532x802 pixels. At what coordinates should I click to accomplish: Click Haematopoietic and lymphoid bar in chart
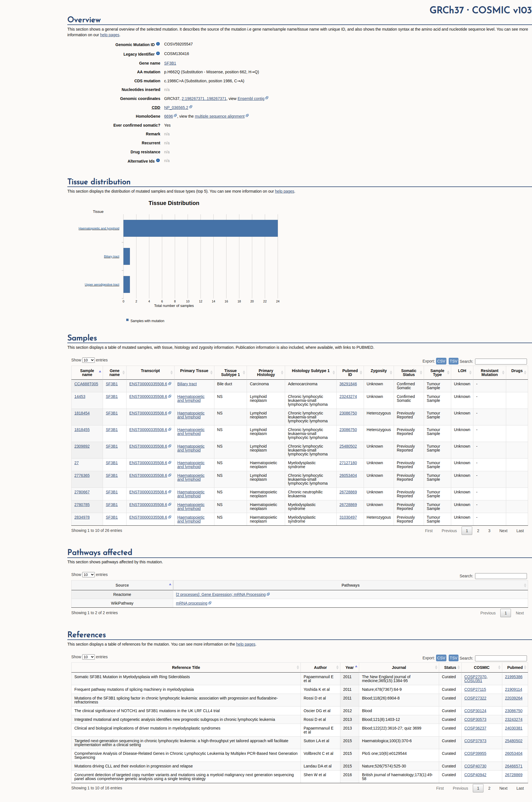201,228
